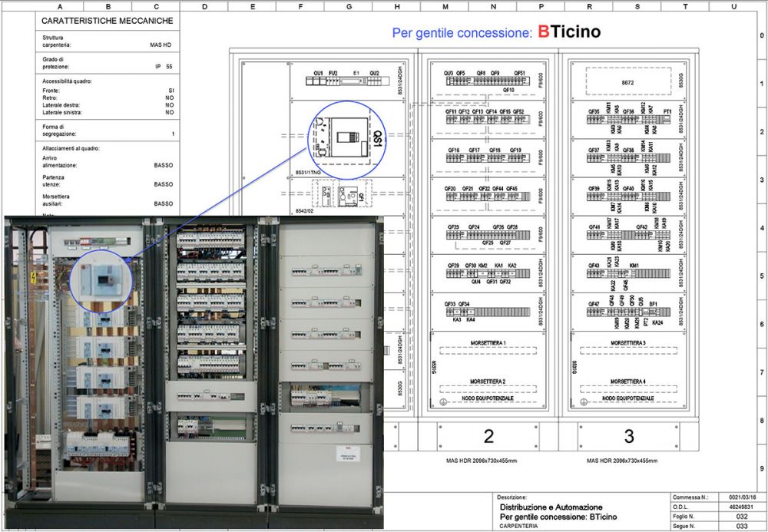Click the earth symbol beside MORSETTIERA 4's NODO EQUIPOTENZIALE
Image resolution: width=768 pixels, height=532 pixels.
pyautogui.click(x=584, y=401)
